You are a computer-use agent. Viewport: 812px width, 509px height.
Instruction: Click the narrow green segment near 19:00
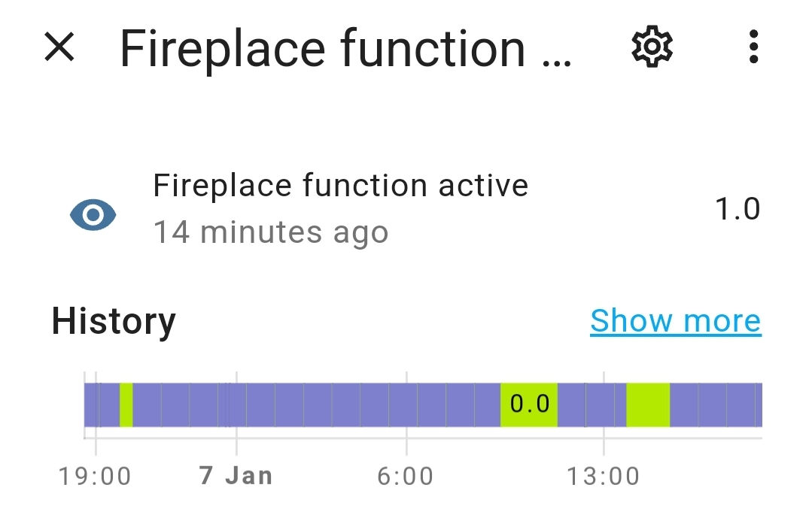[x=126, y=404]
